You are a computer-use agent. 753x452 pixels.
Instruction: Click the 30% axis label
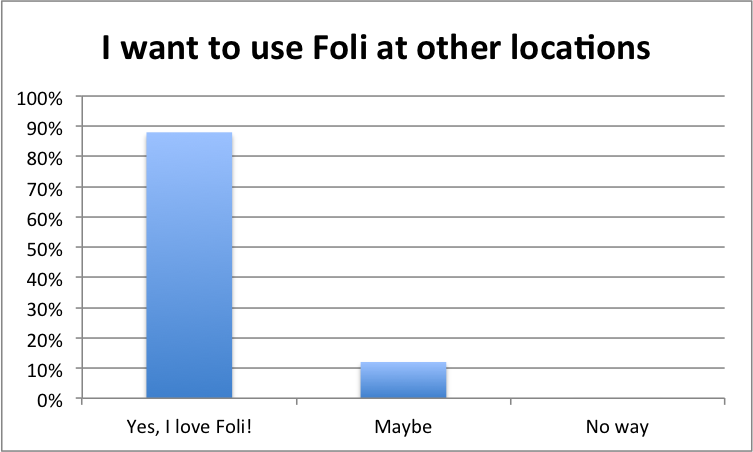coord(45,310)
